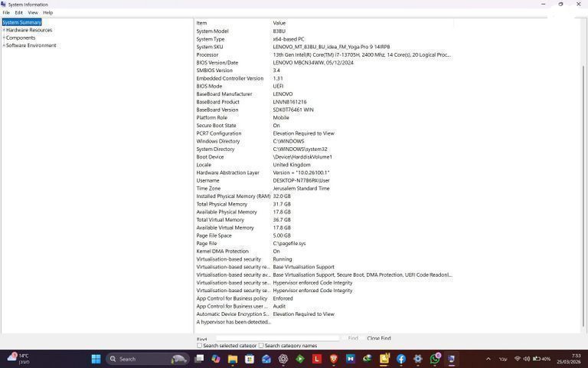588x368 pixels.
Task: Expand the Software Environment node
Action: click(x=4, y=45)
